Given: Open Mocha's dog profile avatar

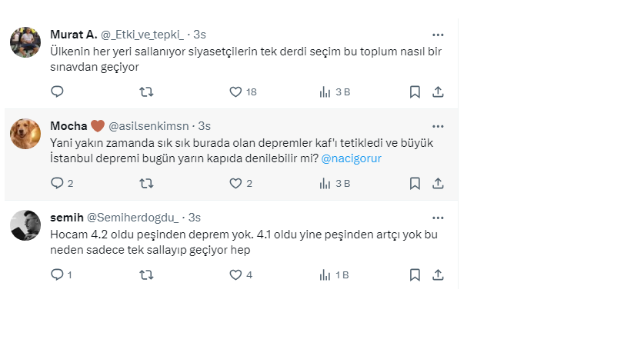Looking at the screenshot, I should 25,134.
